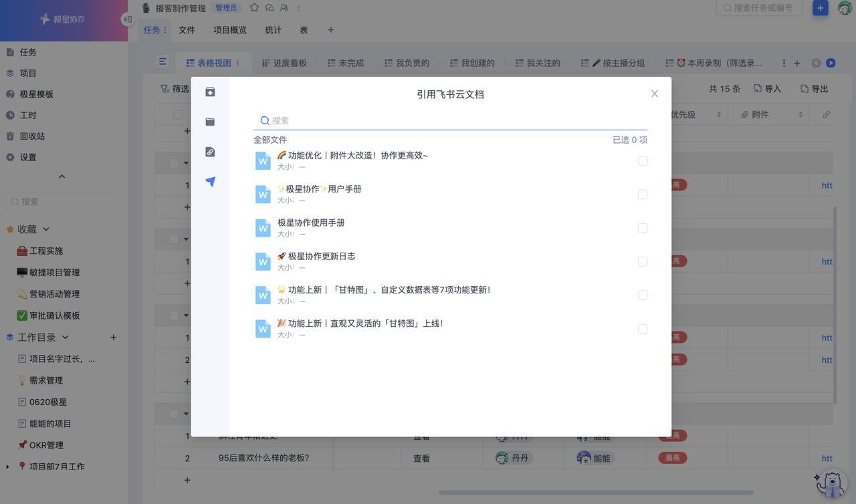Focus the 搜索任务或编号 search box
The image size is (856, 504).
point(760,8)
